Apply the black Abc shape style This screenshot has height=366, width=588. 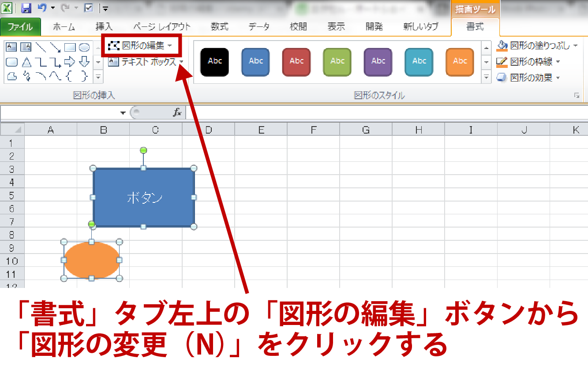(x=215, y=62)
